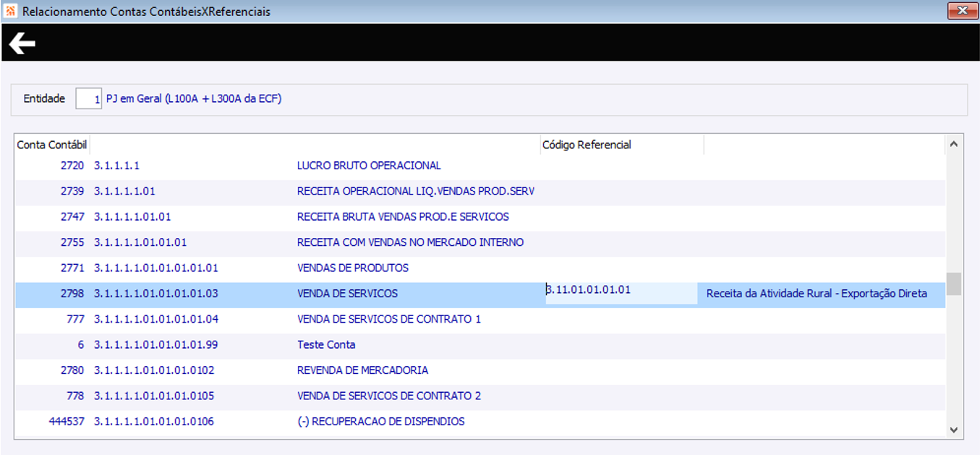Click code 3.1.1.1.1.01.01.01.01.01 cell
980x455 pixels.
point(156,268)
